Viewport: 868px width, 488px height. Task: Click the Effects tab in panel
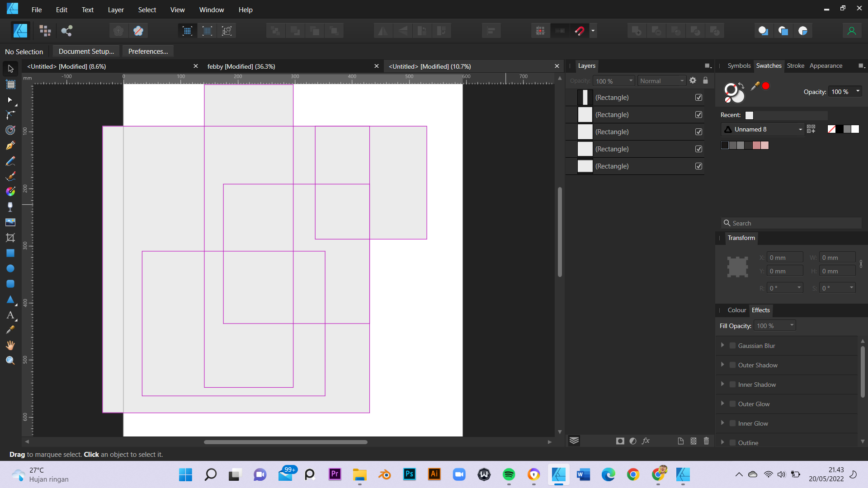pyautogui.click(x=761, y=310)
